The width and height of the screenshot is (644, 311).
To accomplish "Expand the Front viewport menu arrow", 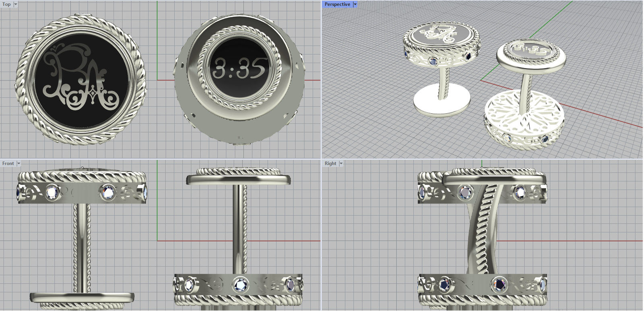I will click(19, 164).
